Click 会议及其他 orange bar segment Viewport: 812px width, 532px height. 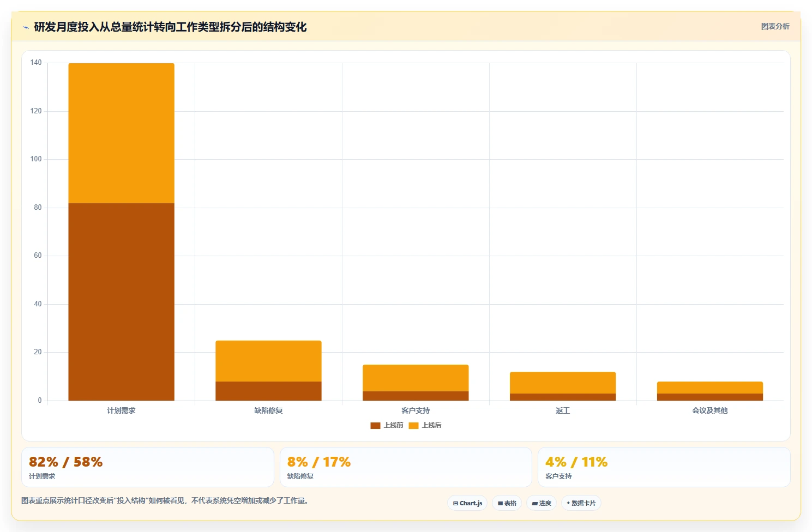coord(710,388)
